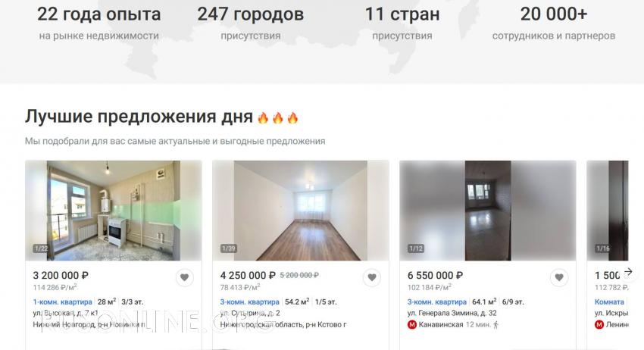The image size is (644, 350).
Task: Open the kitchen photo of the first listing
Action: coord(114,211)
